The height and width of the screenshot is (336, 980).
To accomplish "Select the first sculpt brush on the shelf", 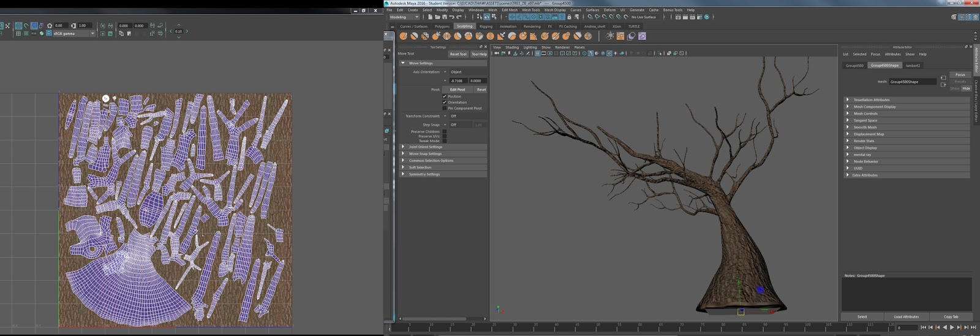I will coord(404,36).
